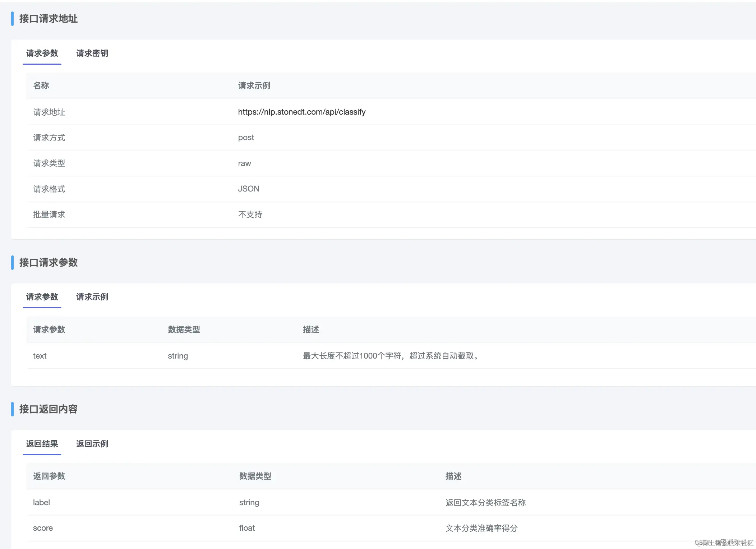
Task: Click the text parameter row name
Action: pos(40,356)
